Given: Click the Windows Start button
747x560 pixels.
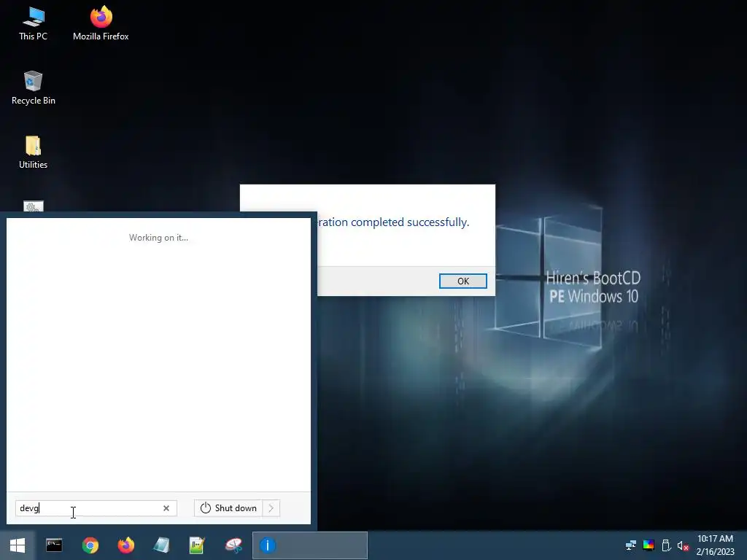Looking at the screenshot, I should (x=18, y=545).
